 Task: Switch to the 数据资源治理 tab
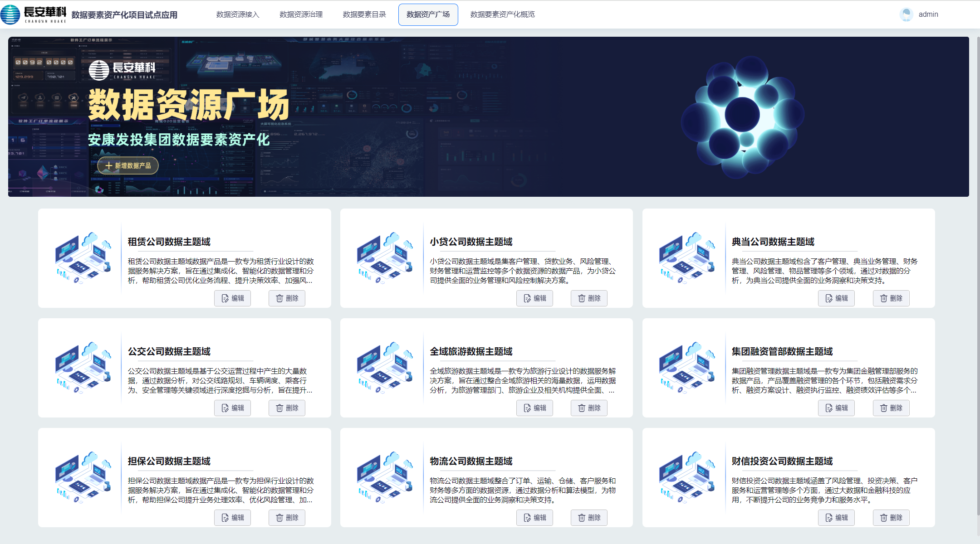click(301, 15)
